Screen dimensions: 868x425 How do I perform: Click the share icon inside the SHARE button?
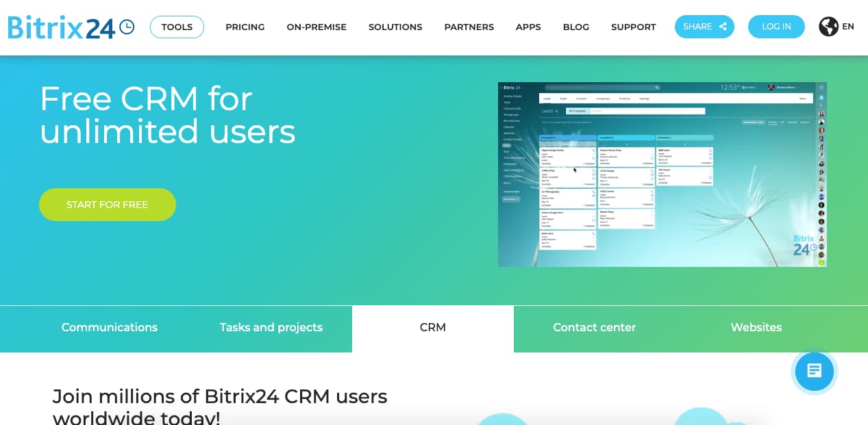pyautogui.click(x=722, y=27)
